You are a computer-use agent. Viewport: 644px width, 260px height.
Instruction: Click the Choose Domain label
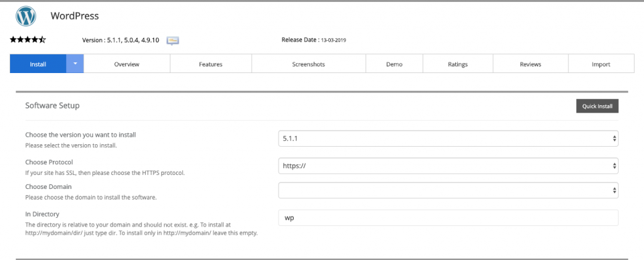point(48,187)
